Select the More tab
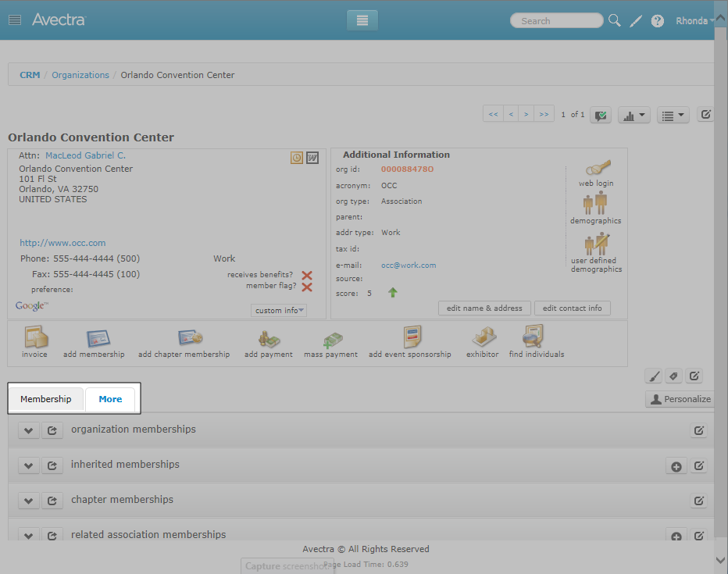 (110, 399)
